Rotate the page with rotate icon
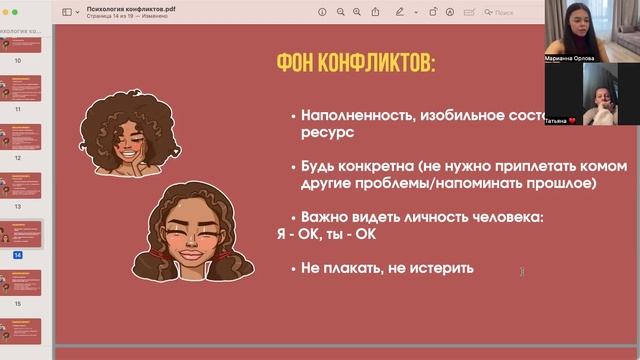Viewport: 640px width, 360px height. click(433, 12)
